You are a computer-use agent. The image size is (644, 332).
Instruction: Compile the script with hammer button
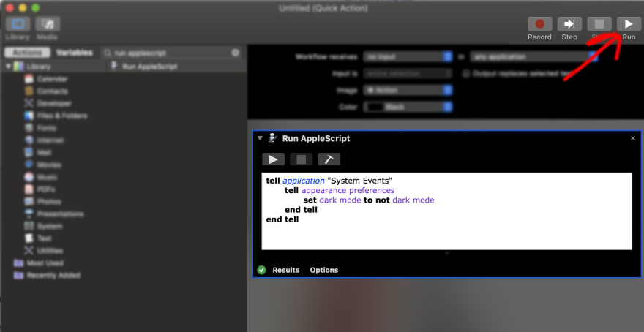329,159
